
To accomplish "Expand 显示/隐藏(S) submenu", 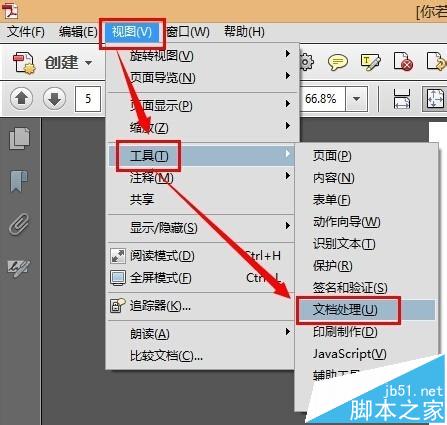I will coord(201,227).
